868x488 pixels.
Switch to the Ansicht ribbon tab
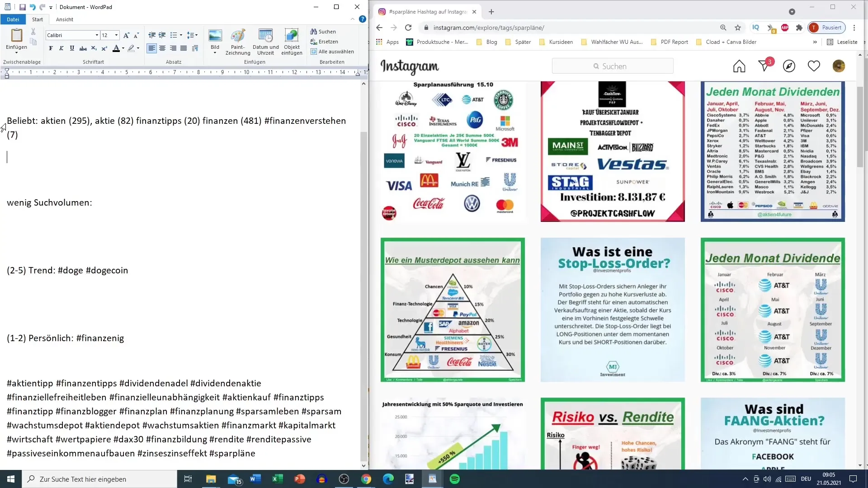pyautogui.click(x=65, y=19)
